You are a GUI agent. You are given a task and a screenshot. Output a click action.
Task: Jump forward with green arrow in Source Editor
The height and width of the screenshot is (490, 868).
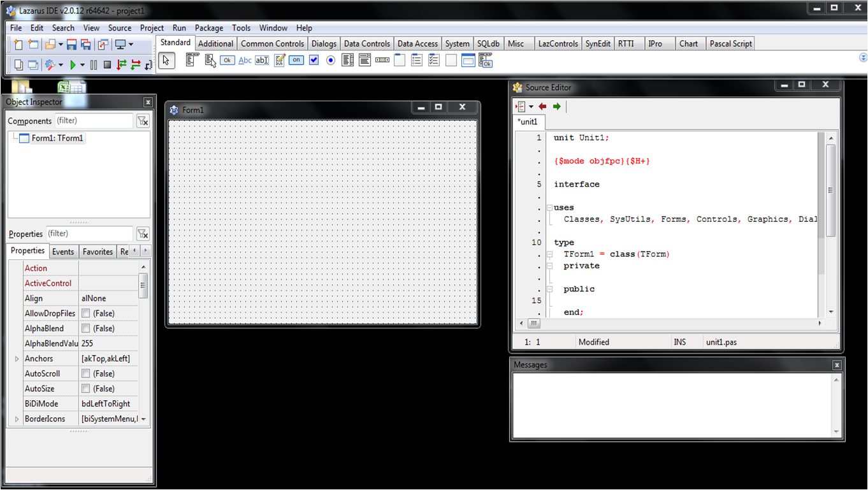click(x=556, y=106)
